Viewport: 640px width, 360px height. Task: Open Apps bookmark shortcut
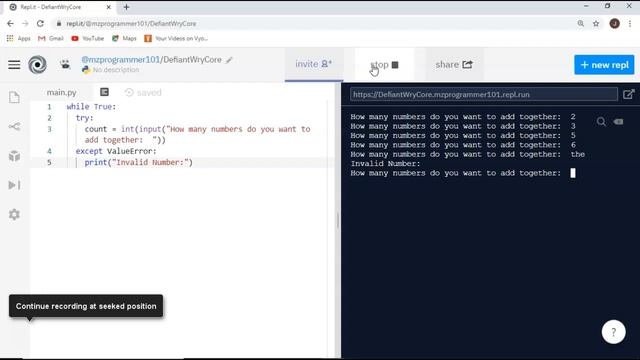(19, 38)
